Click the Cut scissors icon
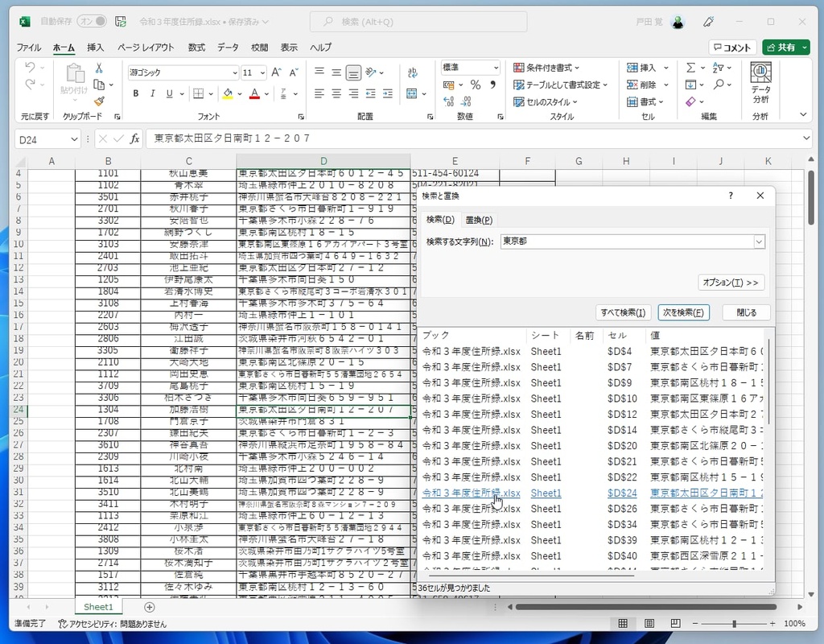This screenshot has width=824, height=644. pyautogui.click(x=99, y=68)
